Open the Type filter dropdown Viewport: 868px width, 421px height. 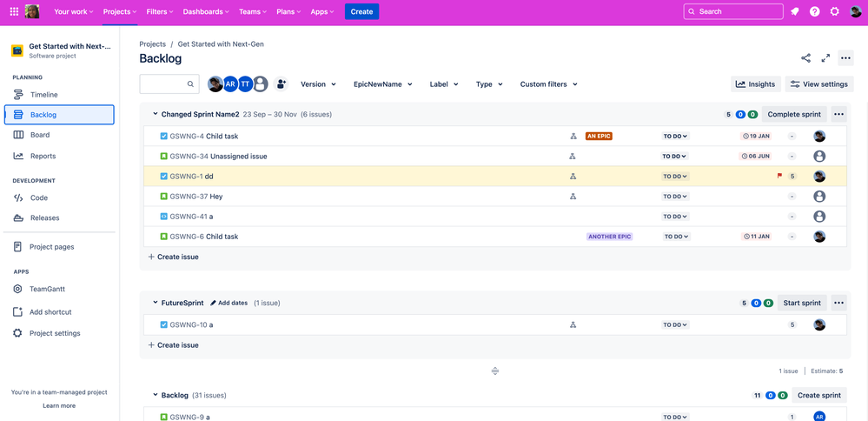click(489, 84)
